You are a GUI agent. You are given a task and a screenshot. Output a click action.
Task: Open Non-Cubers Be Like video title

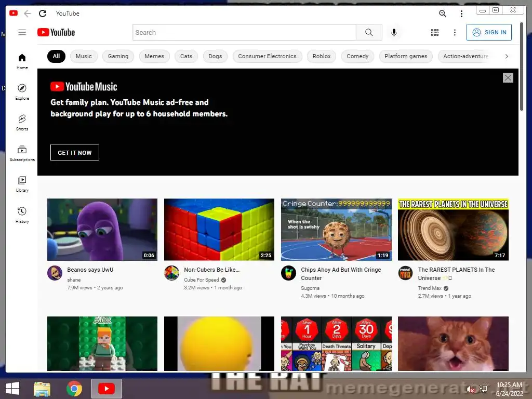(212, 270)
